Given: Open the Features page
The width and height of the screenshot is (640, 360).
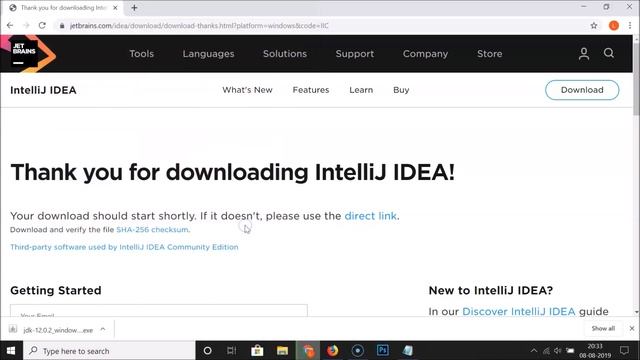Looking at the screenshot, I should point(311,90).
